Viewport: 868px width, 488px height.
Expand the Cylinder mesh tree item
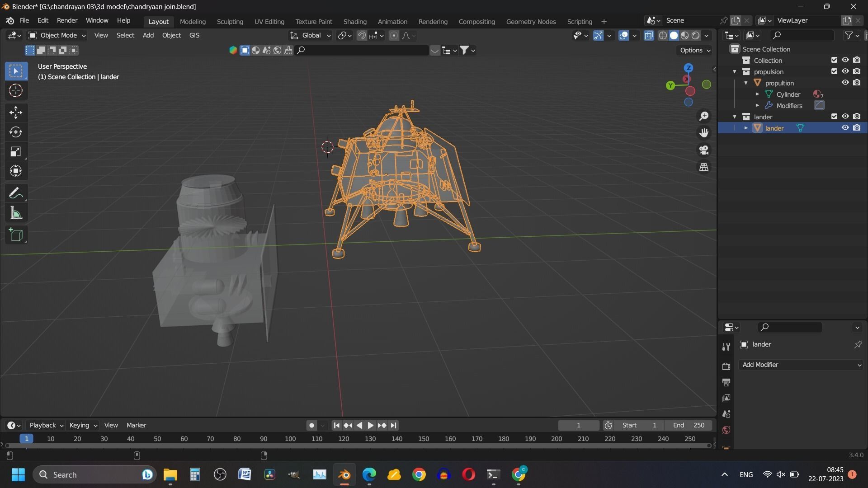757,94
